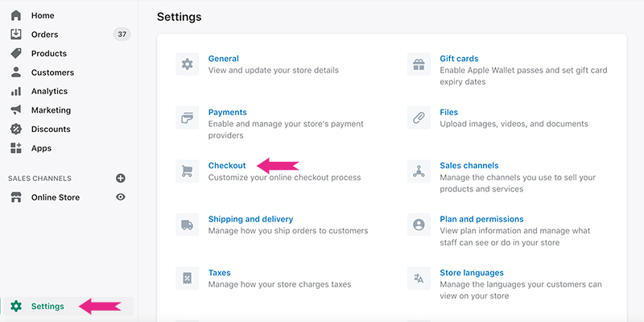The height and width of the screenshot is (322, 644).
Task: Click the General settings gear icon
Action: (x=187, y=64)
